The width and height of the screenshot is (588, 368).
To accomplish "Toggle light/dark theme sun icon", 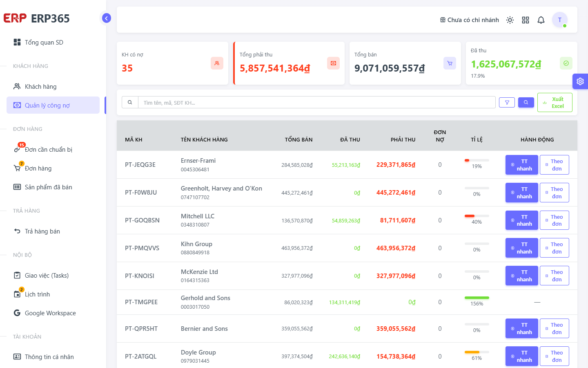I will coord(510,20).
